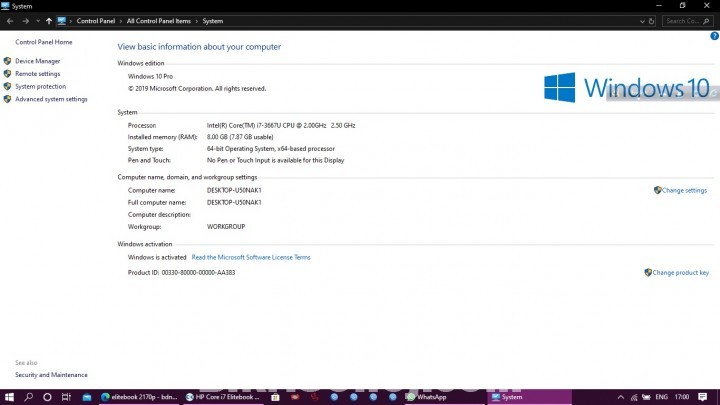The image size is (720, 405).
Task: Select System in the breadcrumb path
Action: click(x=213, y=21)
